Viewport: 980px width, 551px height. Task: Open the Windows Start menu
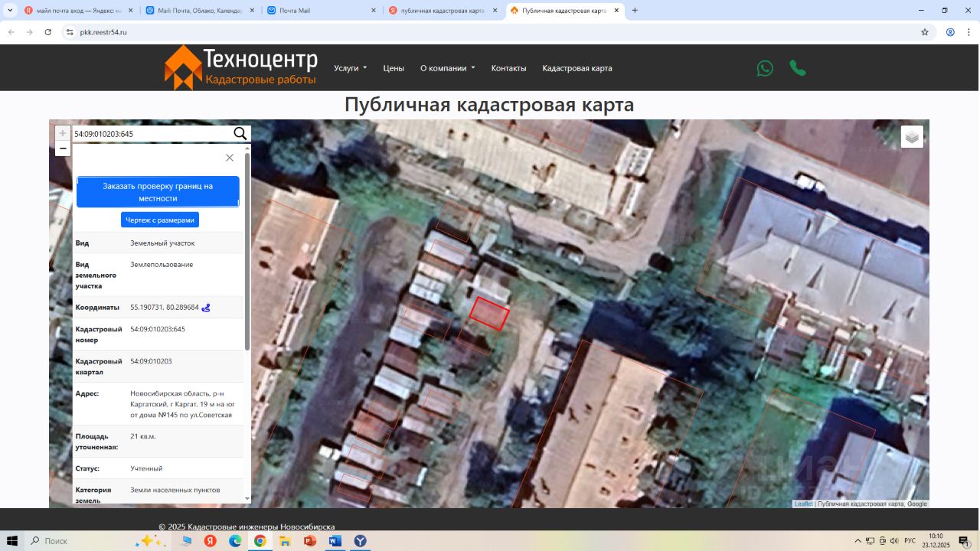pyautogui.click(x=12, y=541)
